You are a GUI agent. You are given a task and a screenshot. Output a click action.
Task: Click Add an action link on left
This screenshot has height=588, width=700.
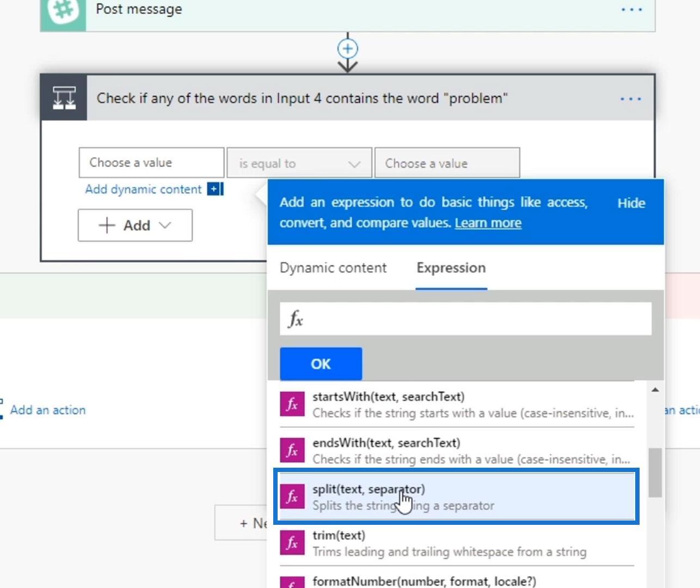48,410
